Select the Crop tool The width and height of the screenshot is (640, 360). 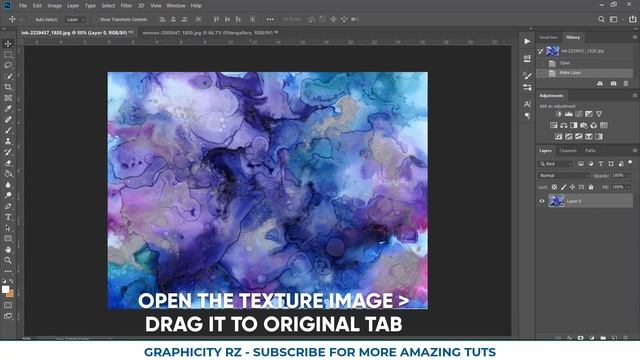(8, 87)
